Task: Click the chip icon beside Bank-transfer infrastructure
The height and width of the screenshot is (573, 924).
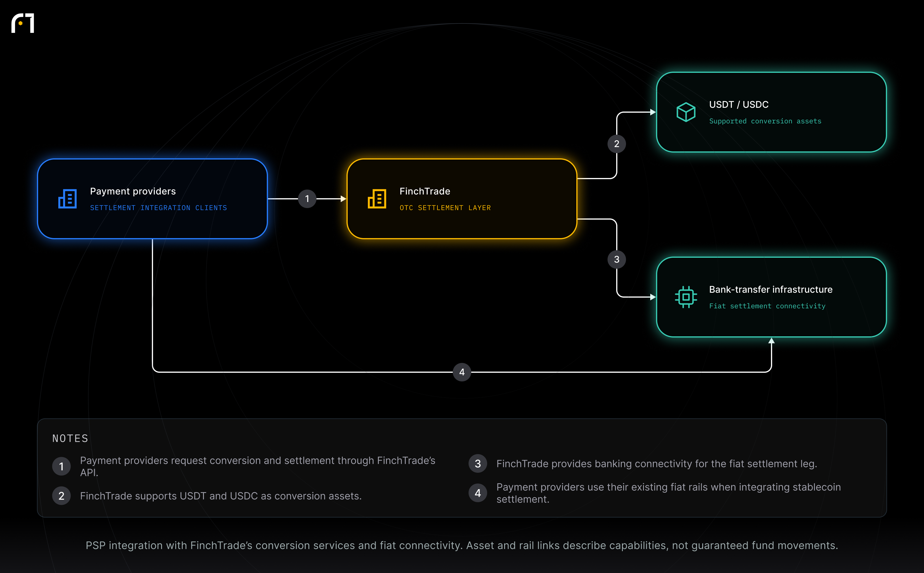Action: (686, 297)
